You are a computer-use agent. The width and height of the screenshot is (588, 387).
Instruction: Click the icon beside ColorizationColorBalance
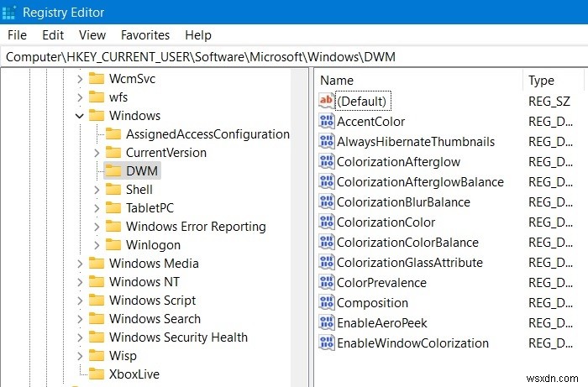click(326, 243)
